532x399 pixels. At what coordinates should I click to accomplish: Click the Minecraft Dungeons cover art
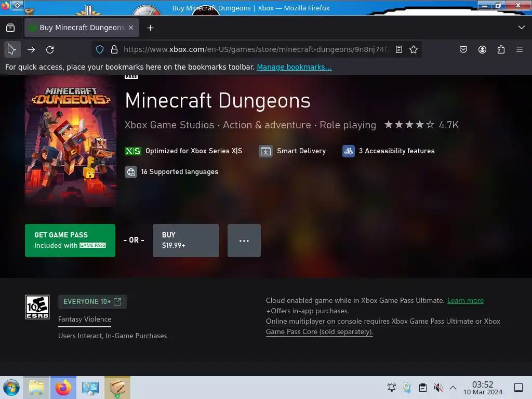click(x=71, y=141)
